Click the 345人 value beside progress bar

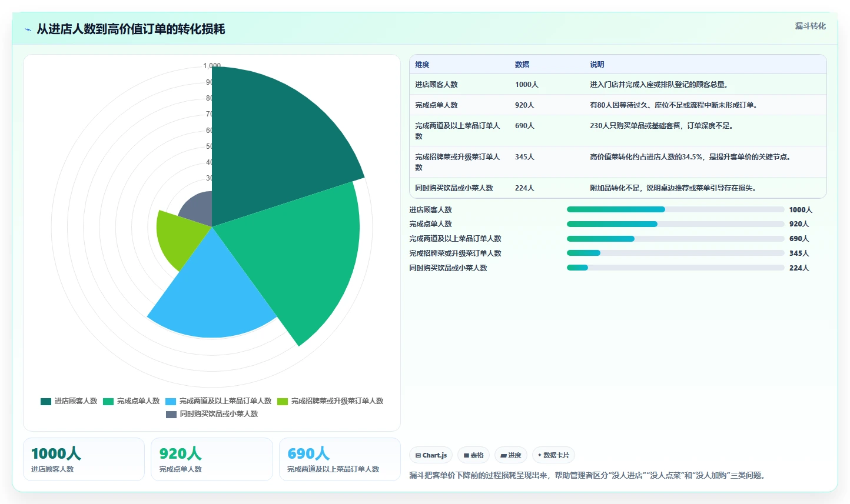pos(799,253)
